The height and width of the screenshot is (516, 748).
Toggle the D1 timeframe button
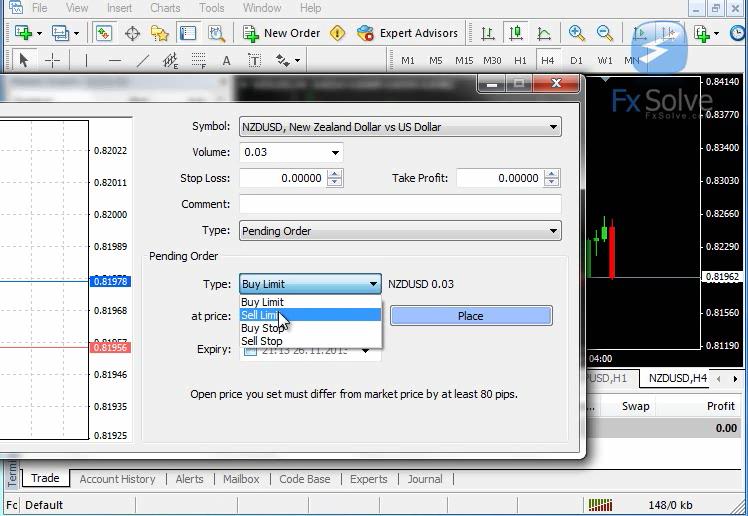click(576, 60)
